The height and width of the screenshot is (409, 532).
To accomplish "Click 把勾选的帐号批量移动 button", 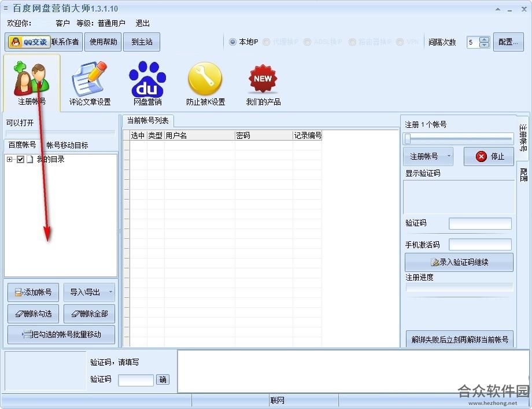I will pyautogui.click(x=61, y=335).
